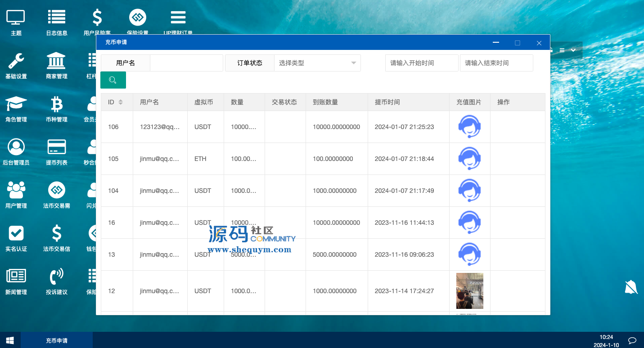Open the 法币交易需 desktop icon

56,190
